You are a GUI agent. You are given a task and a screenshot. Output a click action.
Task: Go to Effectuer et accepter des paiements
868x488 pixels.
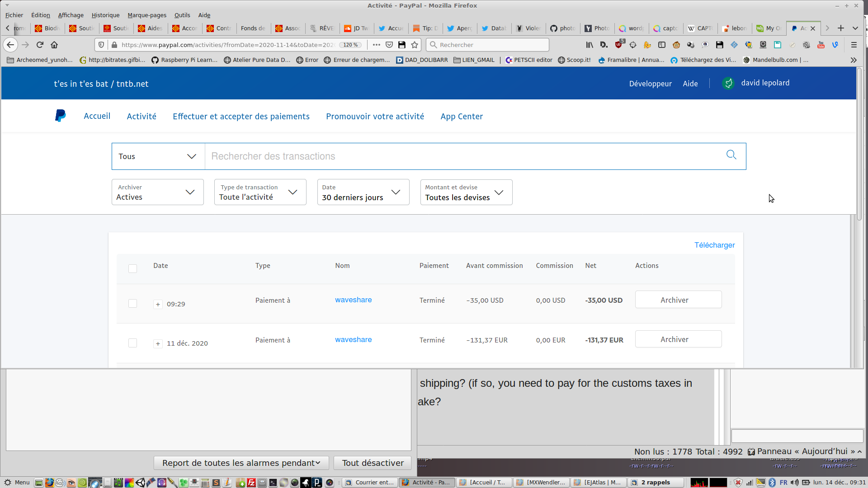point(241,117)
